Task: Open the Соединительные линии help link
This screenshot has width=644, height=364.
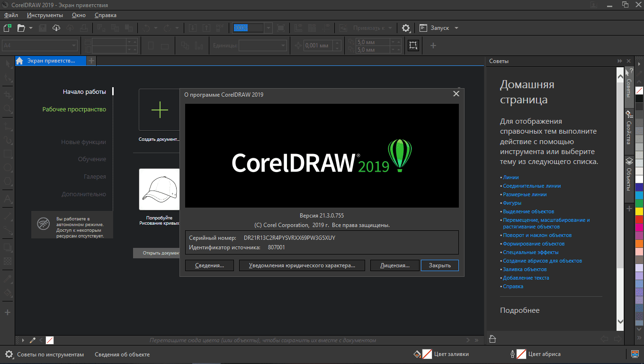Action: 532,186
